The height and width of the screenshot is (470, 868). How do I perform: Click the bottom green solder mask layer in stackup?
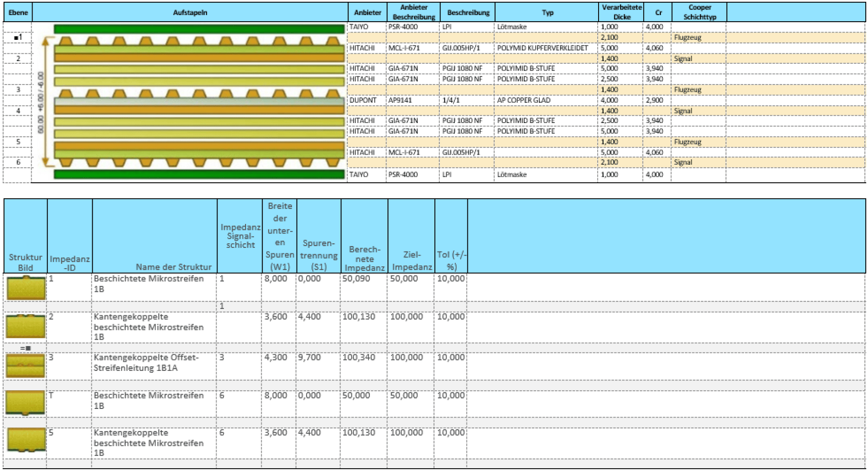click(x=199, y=174)
